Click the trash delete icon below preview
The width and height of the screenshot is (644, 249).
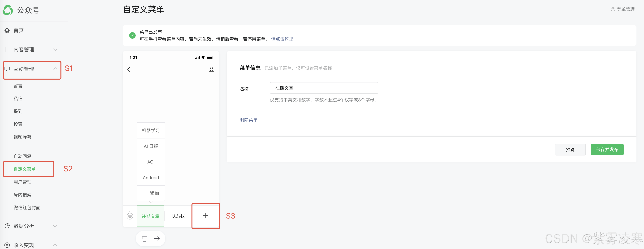(x=144, y=239)
